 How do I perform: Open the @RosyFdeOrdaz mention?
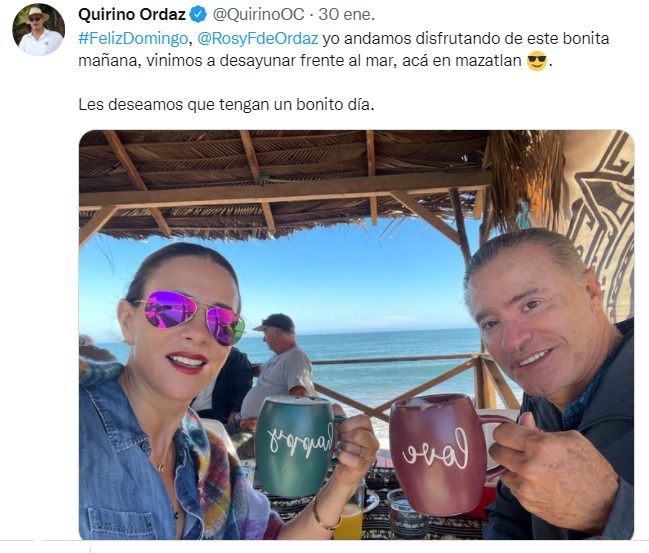pos(258,38)
